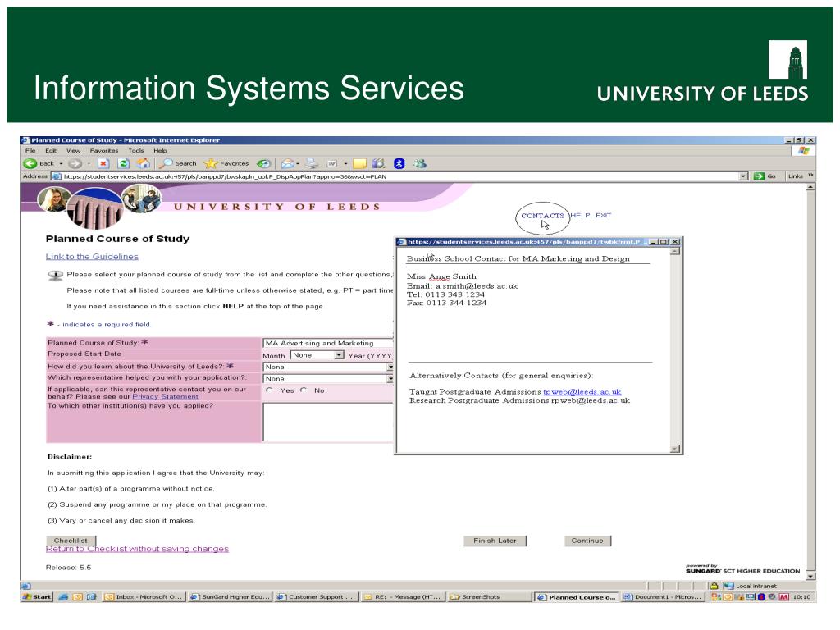The image size is (840, 630).
Task: Expand the Links toolbar chevron
Action: [810, 176]
